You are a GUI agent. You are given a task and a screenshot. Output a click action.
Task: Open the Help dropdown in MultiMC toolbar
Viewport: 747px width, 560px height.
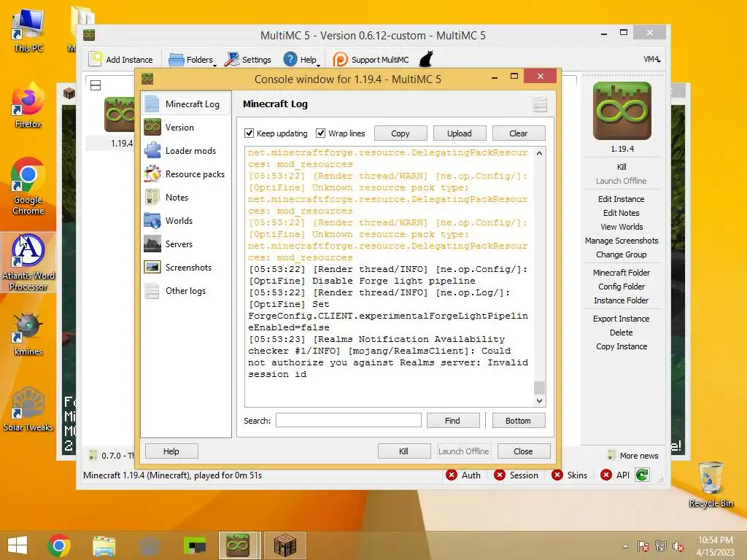tap(301, 60)
